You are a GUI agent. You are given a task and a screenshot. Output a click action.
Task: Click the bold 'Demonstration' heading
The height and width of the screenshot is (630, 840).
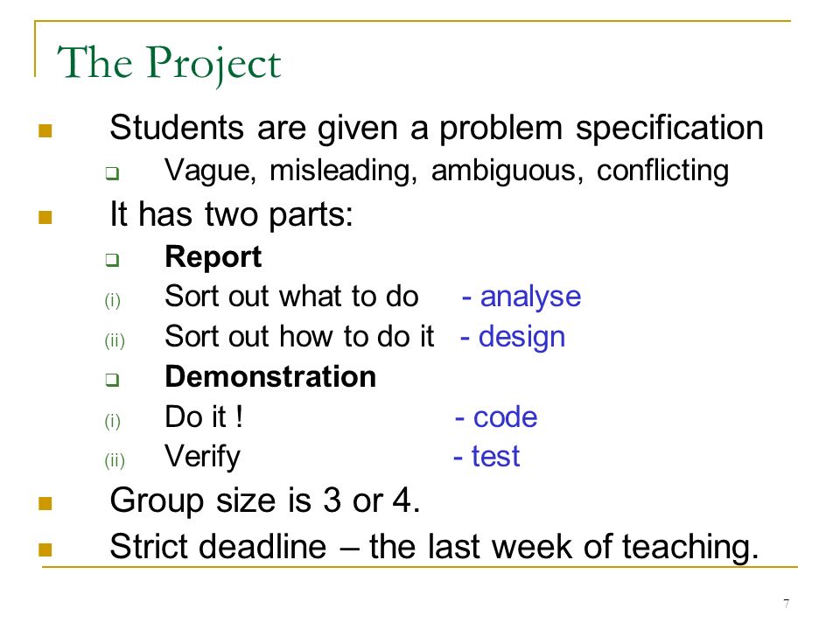click(x=270, y=376)
